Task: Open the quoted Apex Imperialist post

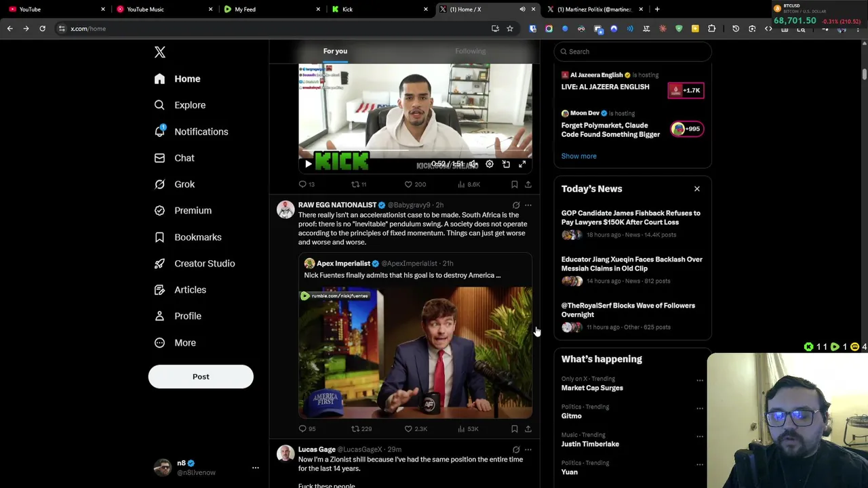Action: [415, 337]
